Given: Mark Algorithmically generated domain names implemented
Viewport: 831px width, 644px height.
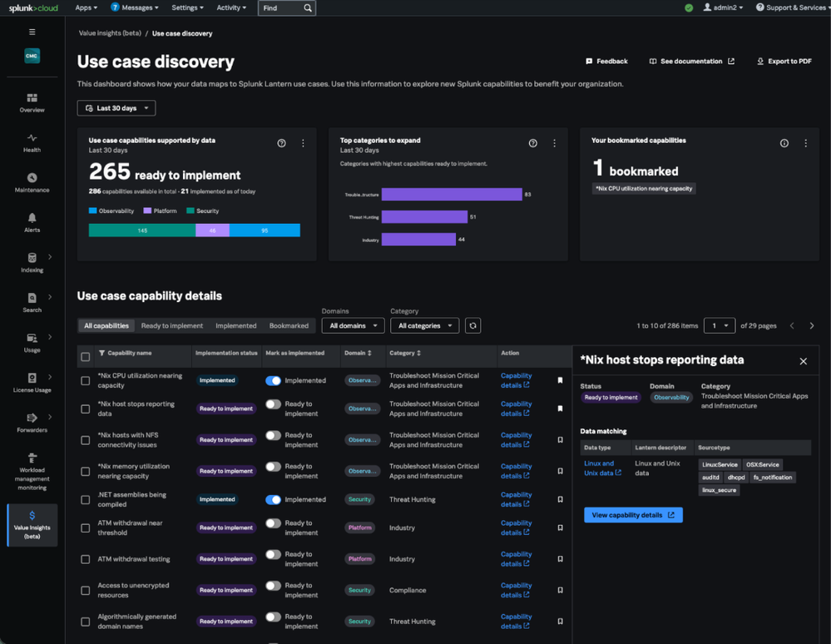Looking at the screenshot, I should (273, 617).
